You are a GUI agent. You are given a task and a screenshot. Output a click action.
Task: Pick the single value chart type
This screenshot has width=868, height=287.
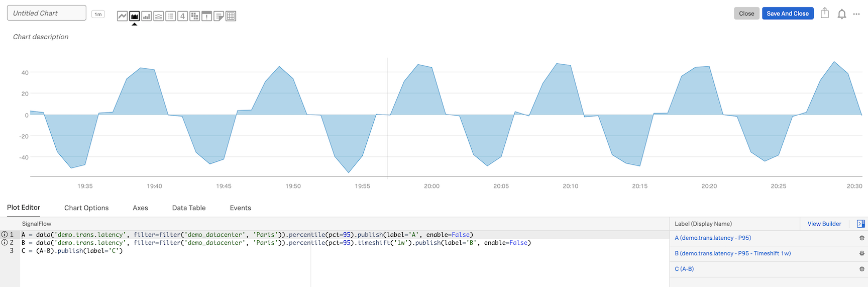pos(183,16)
